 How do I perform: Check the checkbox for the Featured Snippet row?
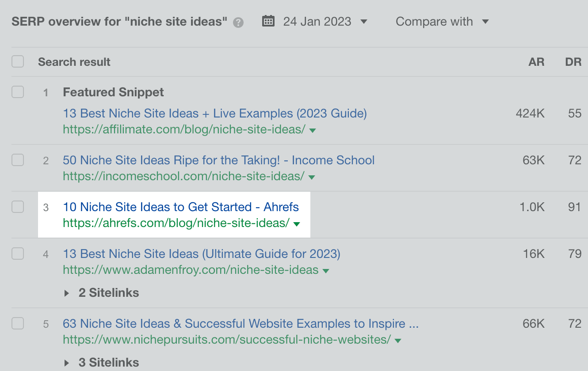point(18,92)
